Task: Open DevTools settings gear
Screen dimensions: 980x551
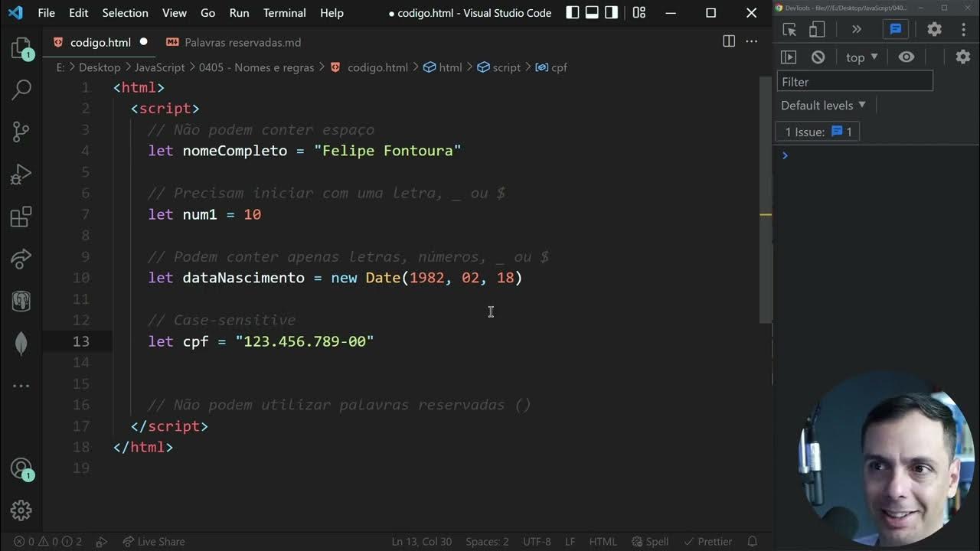Action: [x=935, y=29]
